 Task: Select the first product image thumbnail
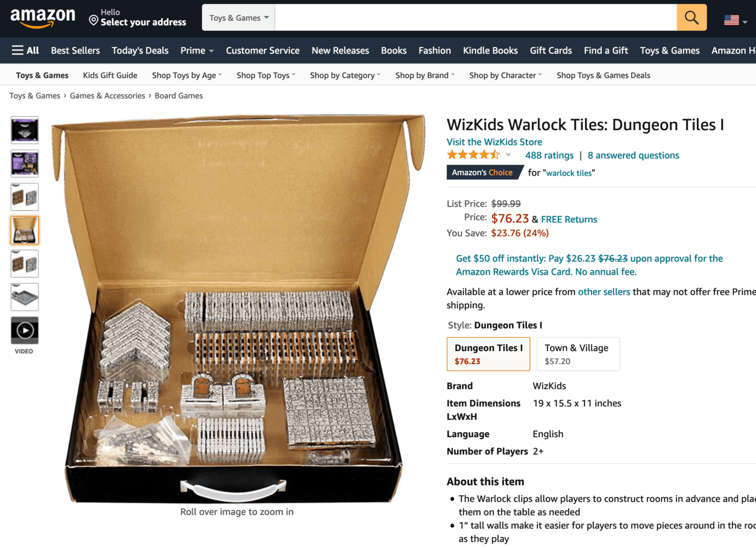[24, 130]
